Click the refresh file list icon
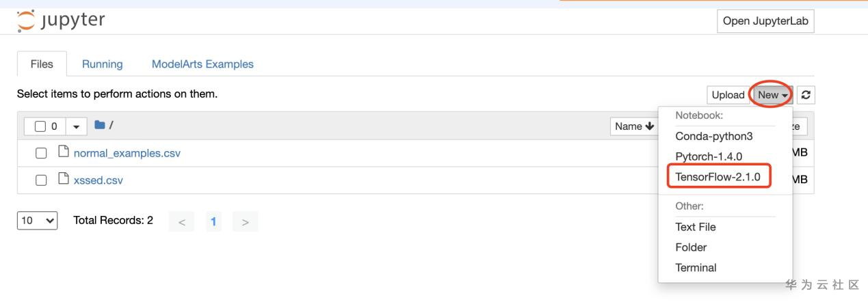This screenshot has width=868, height=302. [x=806, y=95]
